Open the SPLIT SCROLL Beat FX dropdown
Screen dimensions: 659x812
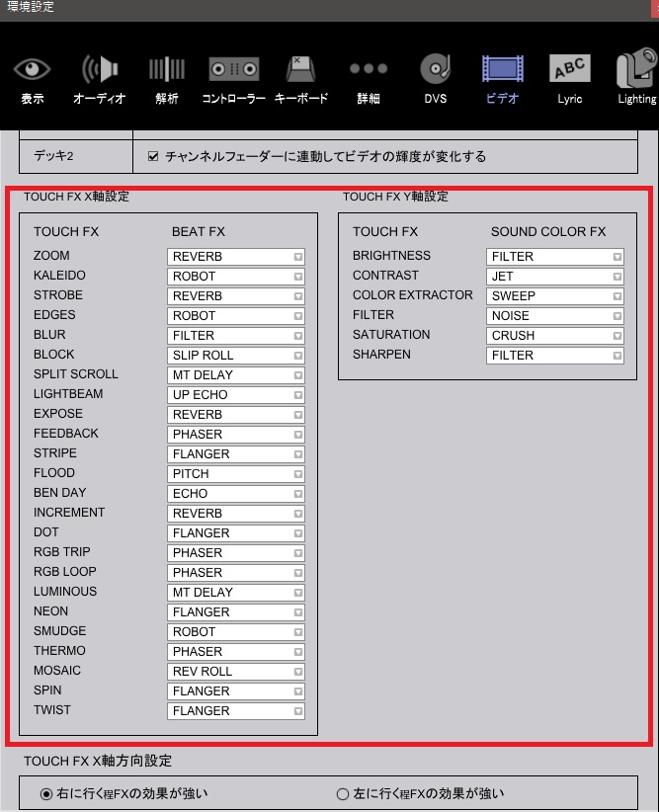[236, 374]
